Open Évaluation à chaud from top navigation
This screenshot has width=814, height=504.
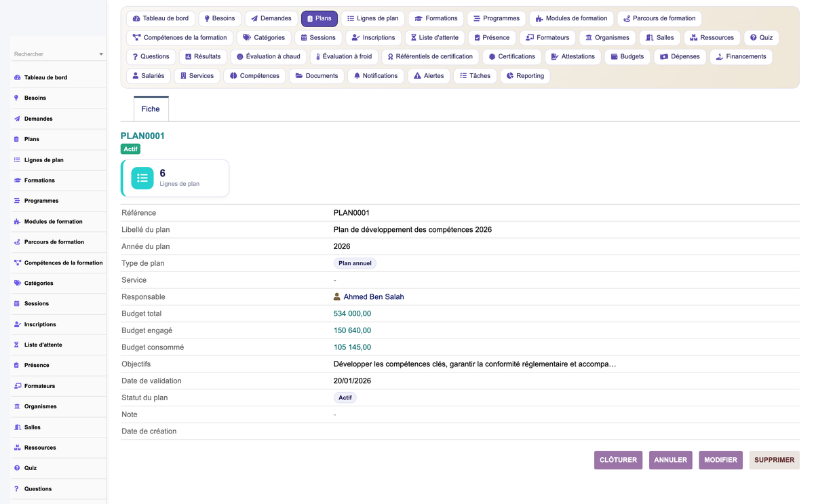pos(269,56)
